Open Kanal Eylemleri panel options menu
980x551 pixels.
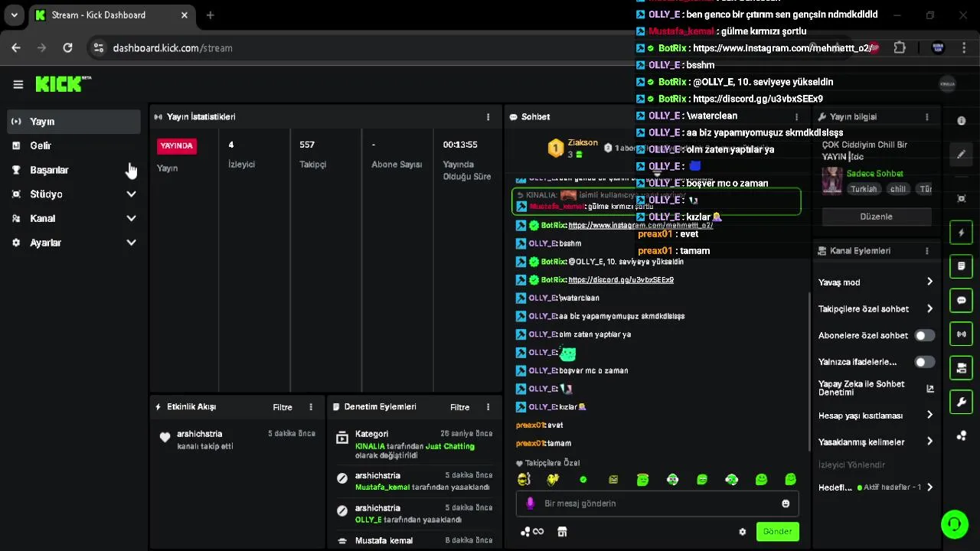(926, 251)
